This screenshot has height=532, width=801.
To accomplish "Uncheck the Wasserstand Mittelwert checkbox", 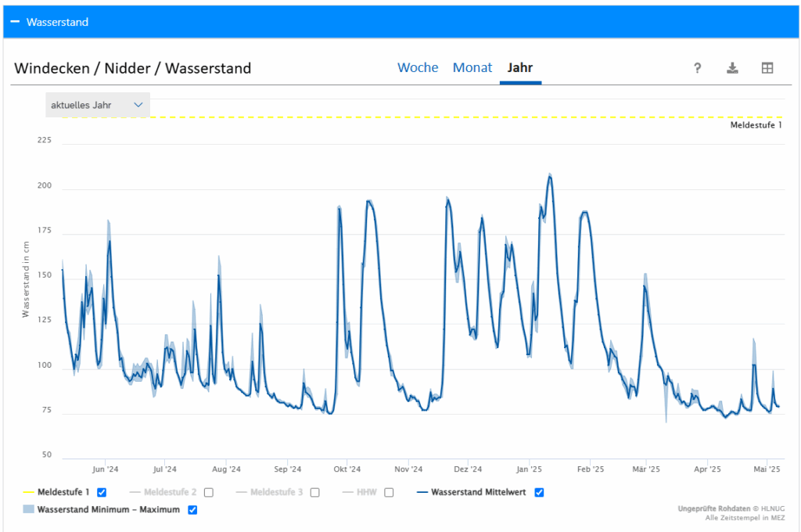I will pos(539,492).
